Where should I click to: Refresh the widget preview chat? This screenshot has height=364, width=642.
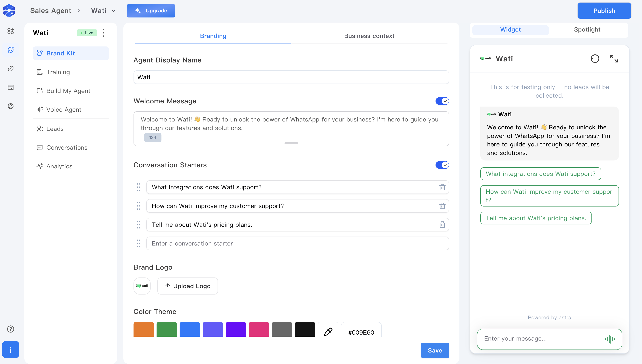tap(595, 59)
